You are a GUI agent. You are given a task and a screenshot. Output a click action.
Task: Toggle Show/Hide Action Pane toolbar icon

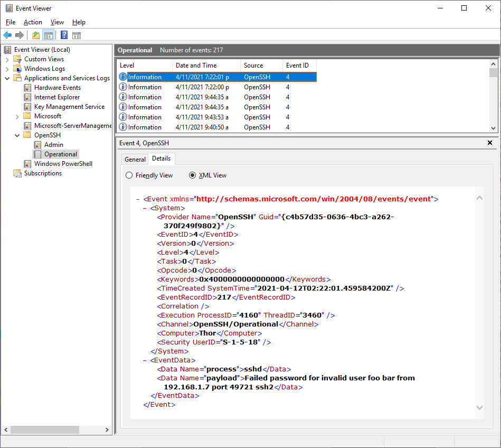coord(77,35)
